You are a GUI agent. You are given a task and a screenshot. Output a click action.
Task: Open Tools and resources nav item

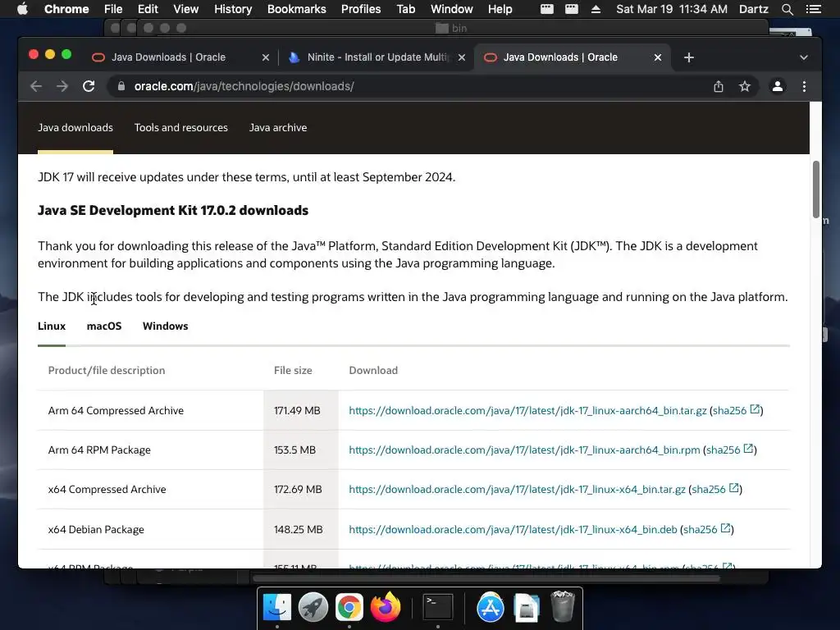(x=181, y=127)
